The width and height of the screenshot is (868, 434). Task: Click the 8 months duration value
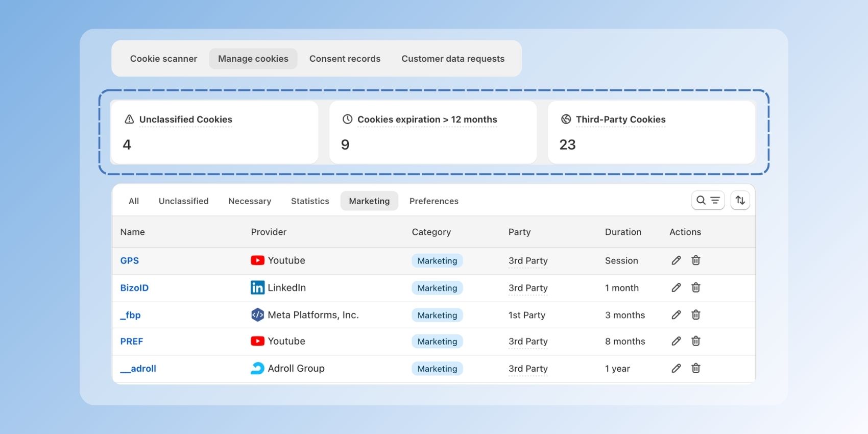click(625, 341)
